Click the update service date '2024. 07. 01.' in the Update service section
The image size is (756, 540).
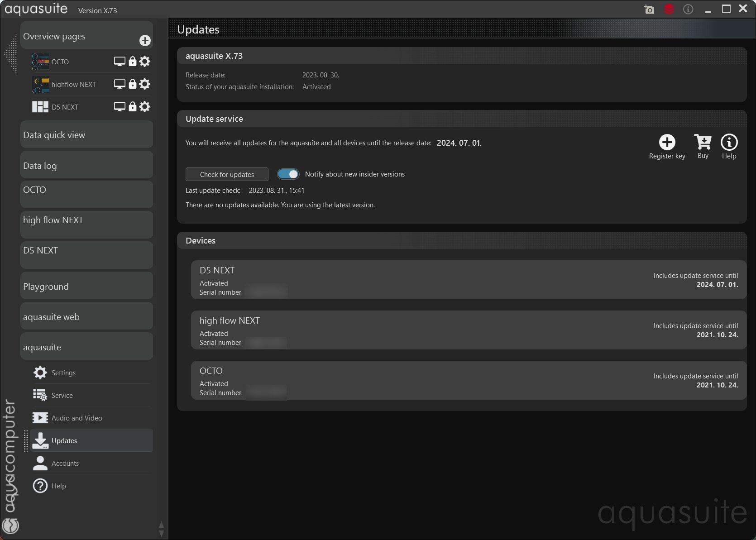459,143
